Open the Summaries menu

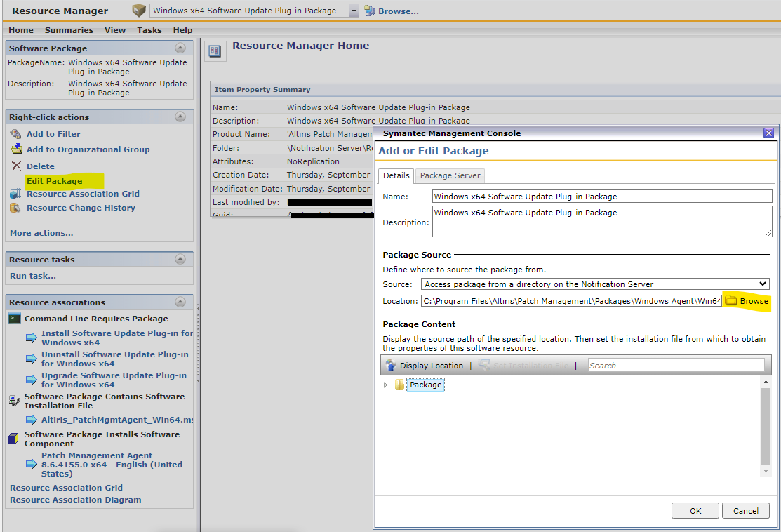[x=69, y=30]
